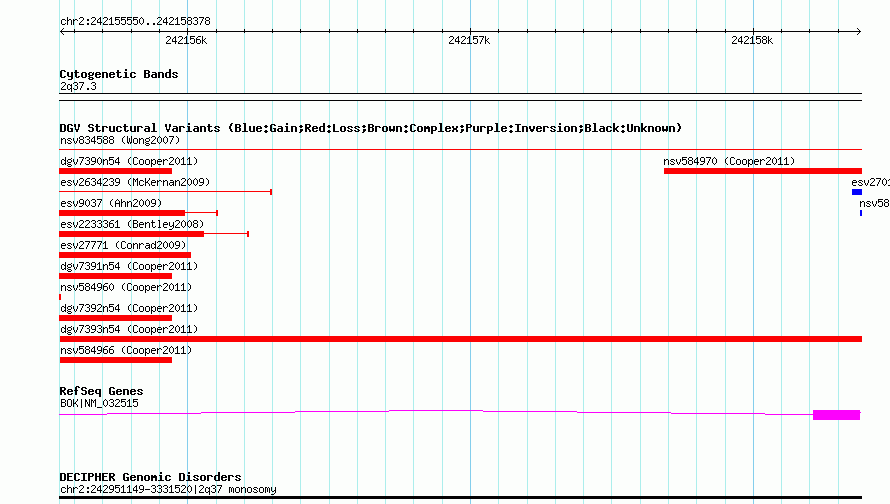Select the dgv7392n54 (Cooper2011) red bar
890x504 pixels.
point(116,318)
